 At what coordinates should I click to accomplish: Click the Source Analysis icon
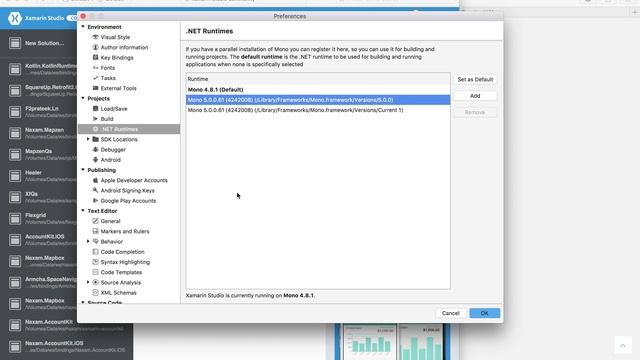[96, 282]
